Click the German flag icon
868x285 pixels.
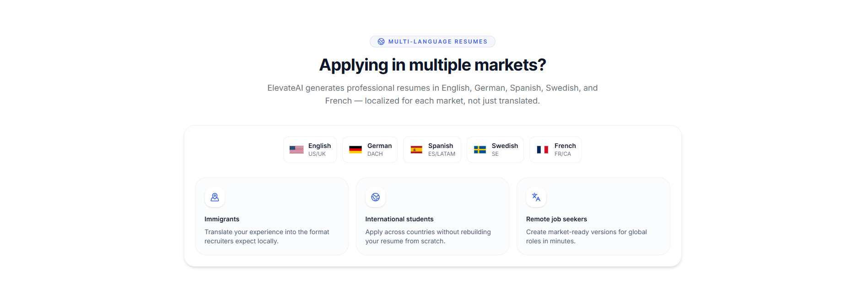355,149
